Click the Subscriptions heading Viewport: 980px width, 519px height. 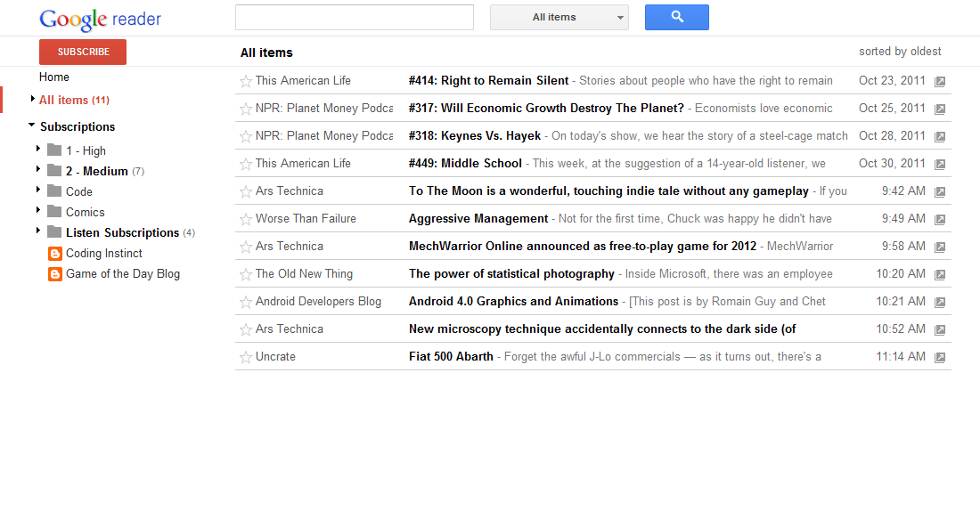click(x=78, y=126)
